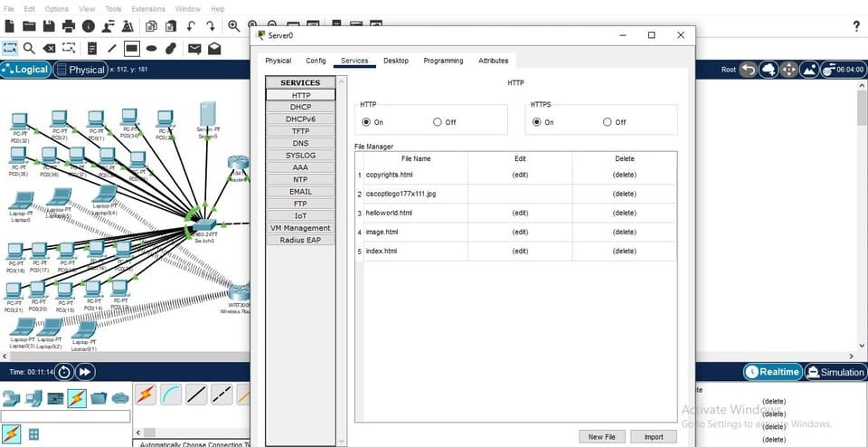The width and height of the screenshot is (868, 447).
Task: Click the Move Object arrows icon
Action: (788, 70)
